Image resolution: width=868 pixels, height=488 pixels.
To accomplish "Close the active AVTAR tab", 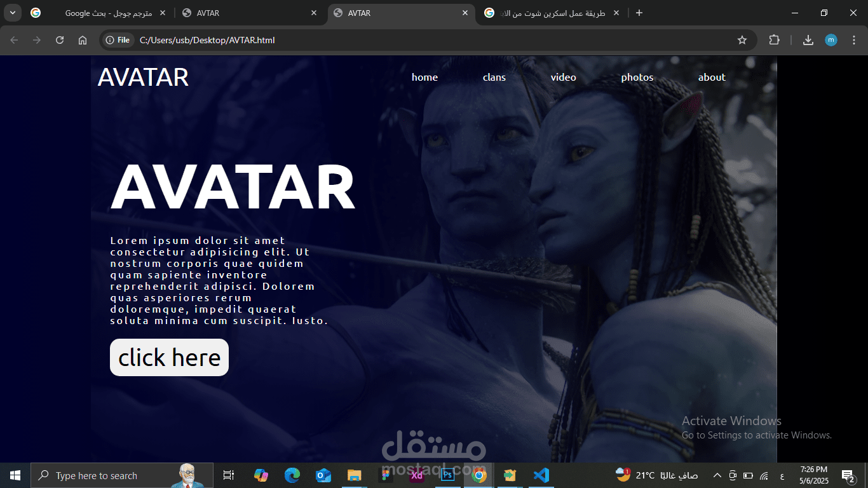I will 465,13.
